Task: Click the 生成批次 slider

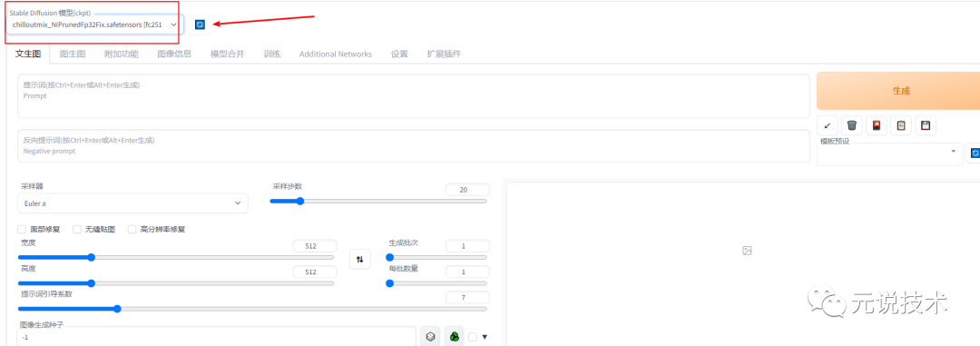Action: coord(436,257)
